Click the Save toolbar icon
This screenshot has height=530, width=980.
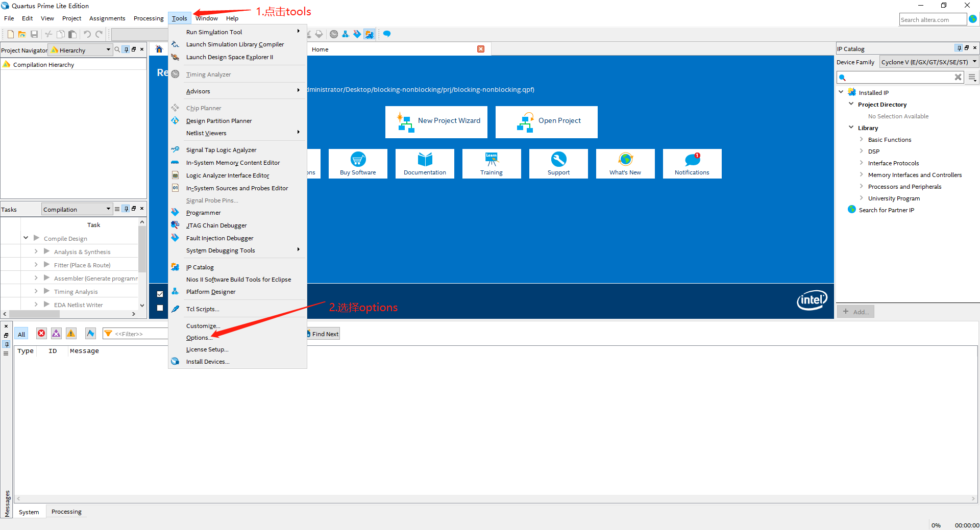pyautogui.click(x=34, y=34)
